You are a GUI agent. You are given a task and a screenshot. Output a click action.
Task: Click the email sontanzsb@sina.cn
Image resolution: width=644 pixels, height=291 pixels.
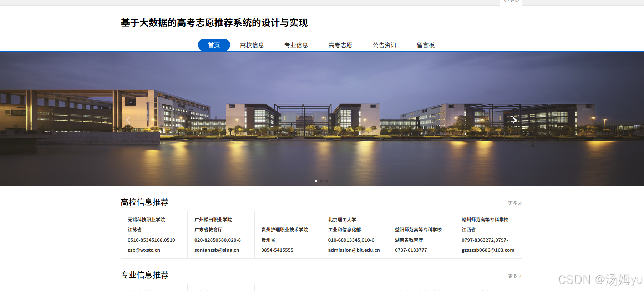click(x=217, y=250)
